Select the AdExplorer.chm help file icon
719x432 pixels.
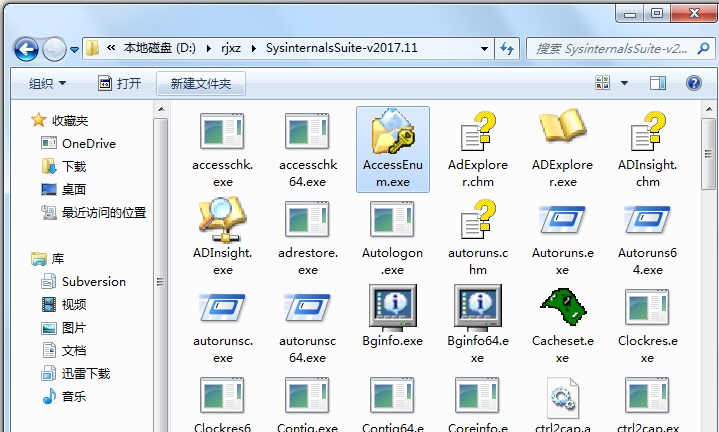(478, 131)
